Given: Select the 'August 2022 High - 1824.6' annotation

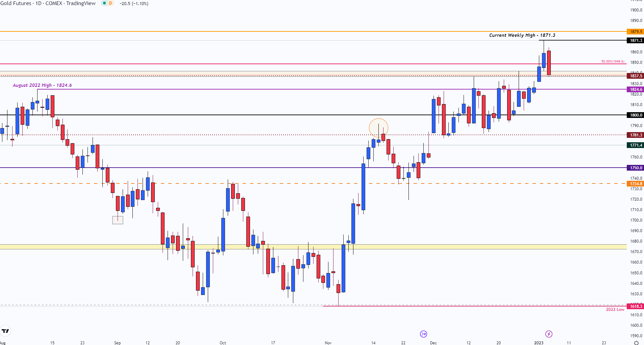Looking at the screenshot, I should tap(42, 85).
